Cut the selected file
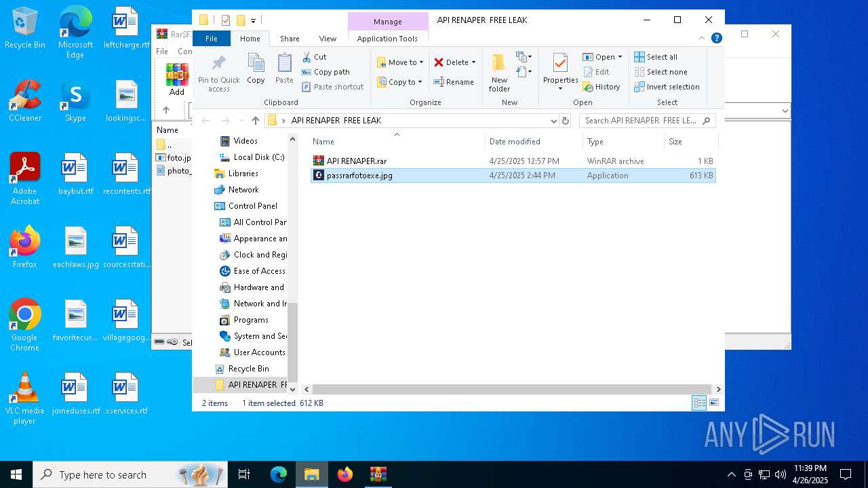 (x=314, y=57)
